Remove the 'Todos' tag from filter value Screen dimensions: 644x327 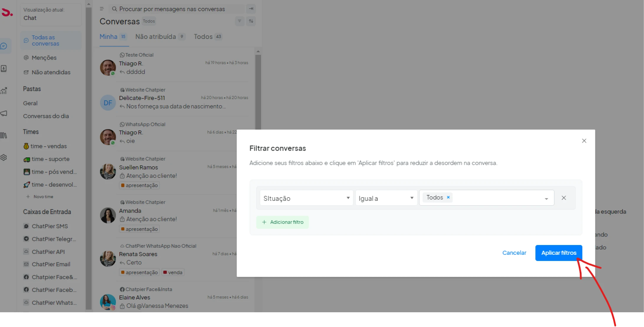coord(448,197)
